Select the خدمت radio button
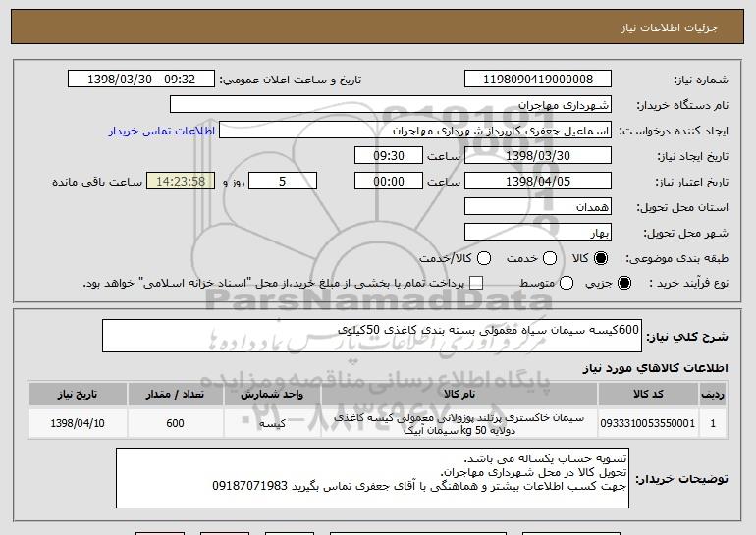This screenshot has width=756, height=535. click(x=549, y=258)
